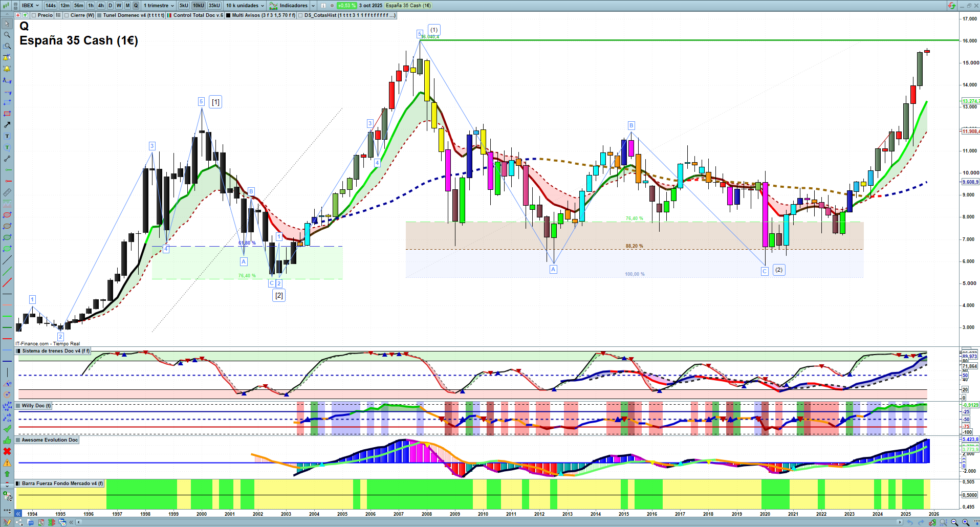This screenshot has width=980, height=527.
Task: Open the chat bubble icon at bottom
Action: click(x=31, y=522)
